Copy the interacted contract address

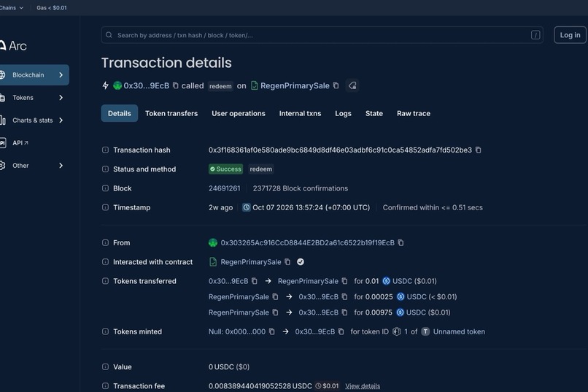coord(287,262)
